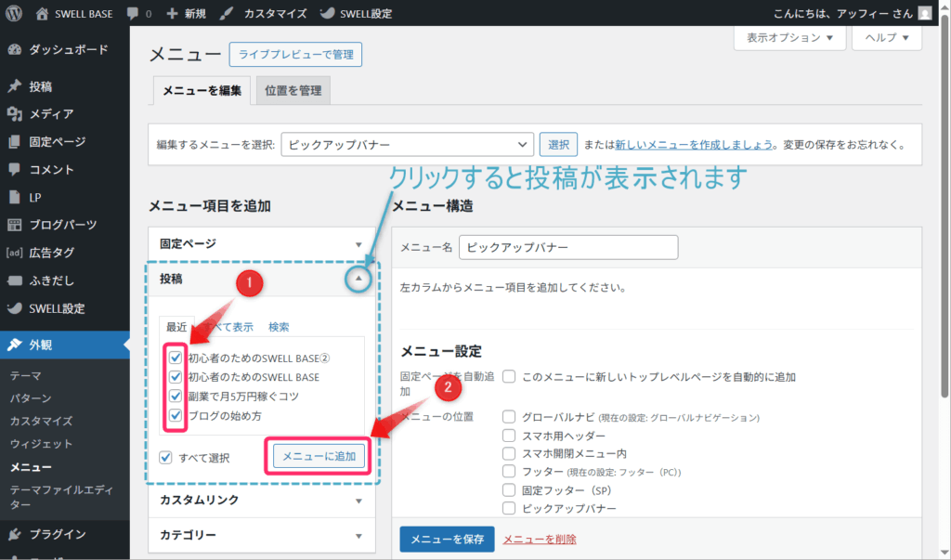Open 固定ページ icon in sidebar
951x560 pixels.
[15, 141]
